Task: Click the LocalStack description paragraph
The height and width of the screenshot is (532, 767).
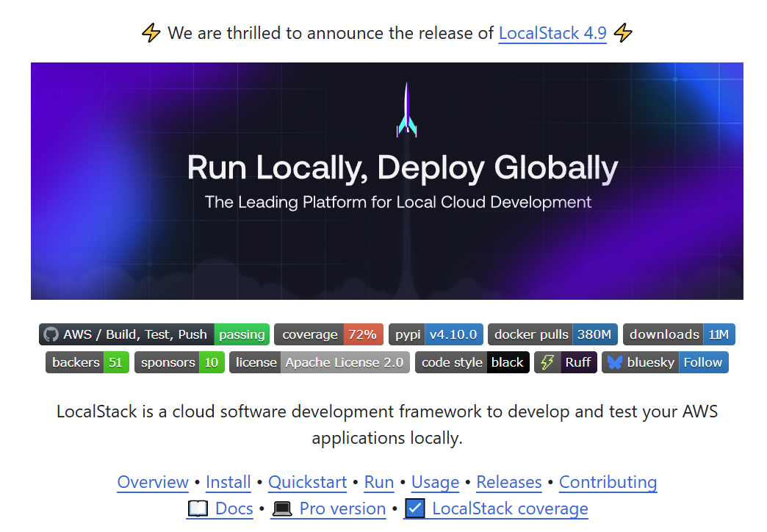Action: tap(387, 424)
